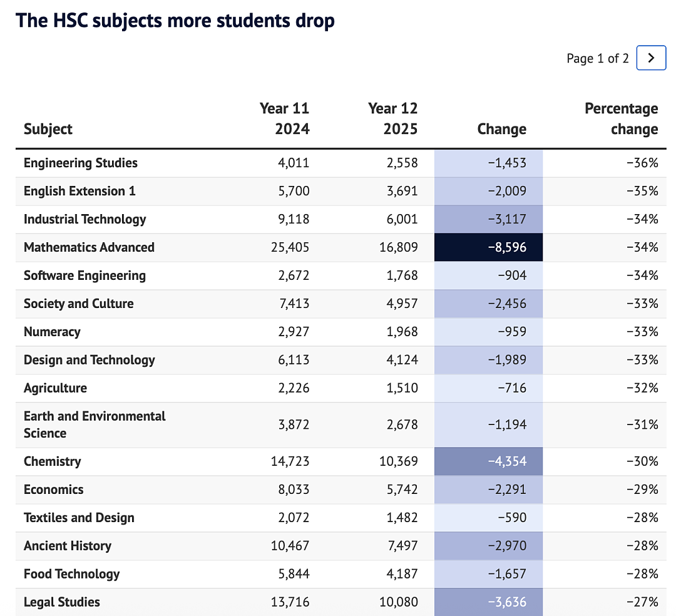Select Earth and Environmental Science row
The image size is (676, 616).
pos(341,425)
